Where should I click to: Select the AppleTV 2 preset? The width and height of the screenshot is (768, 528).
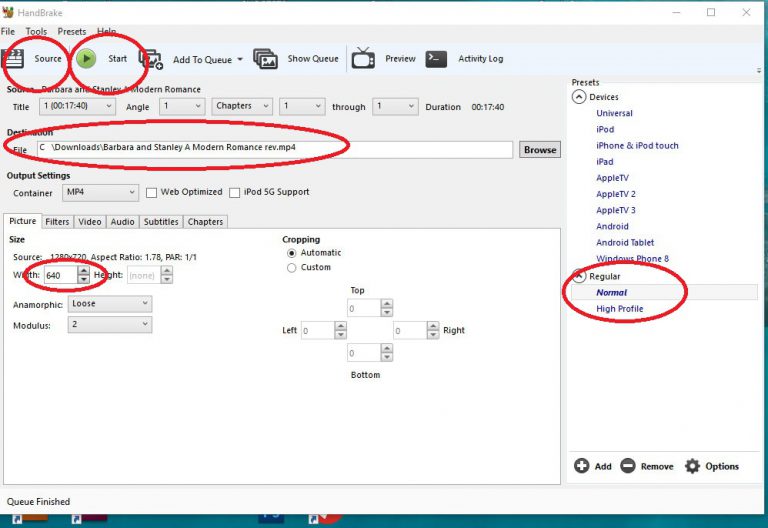point(616,194)
